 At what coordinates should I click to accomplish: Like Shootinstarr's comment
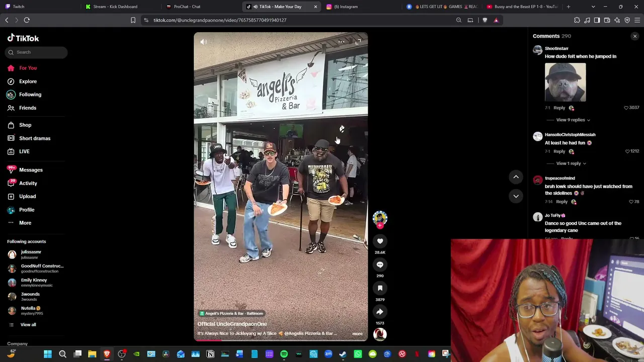[626, 108]
